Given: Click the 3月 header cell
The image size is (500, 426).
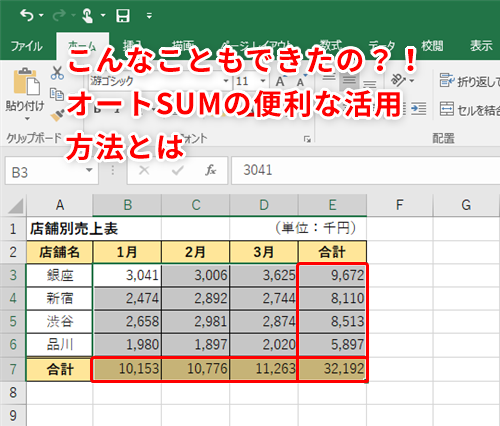Looking at the screenshot, I should 264,252.
